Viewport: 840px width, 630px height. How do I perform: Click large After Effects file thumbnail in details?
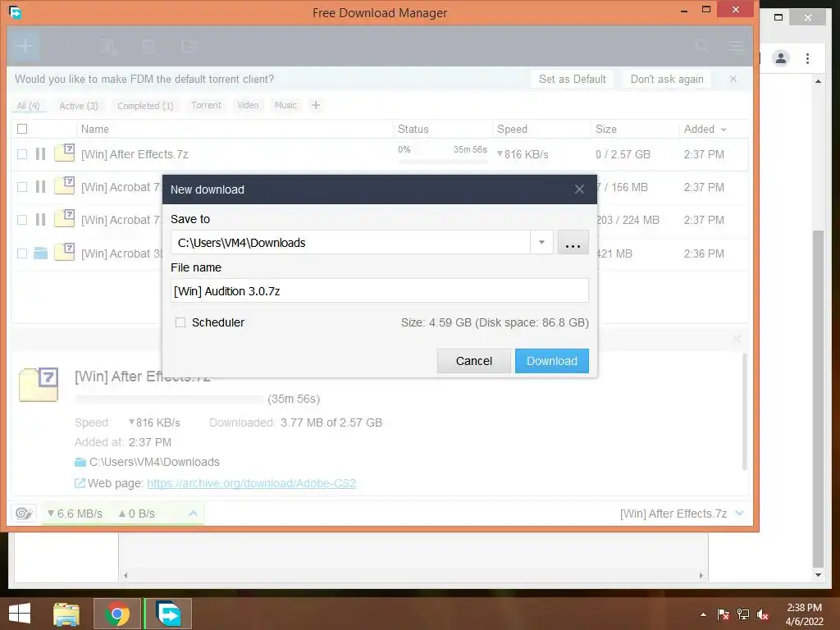[39, 384]
